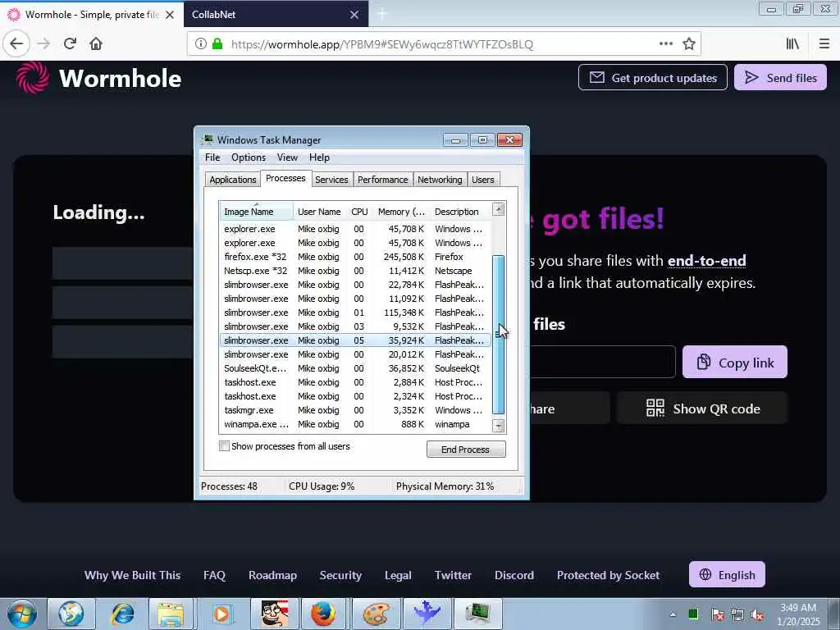840x630 pixels.
Task: Switch to the Services tab
Action: [x=331, y=180]
